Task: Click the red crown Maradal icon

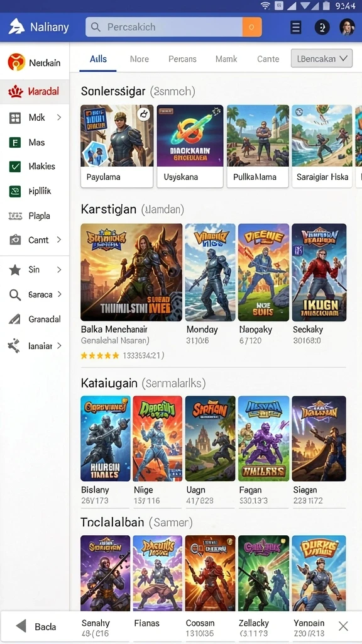Action: [16, 91]
